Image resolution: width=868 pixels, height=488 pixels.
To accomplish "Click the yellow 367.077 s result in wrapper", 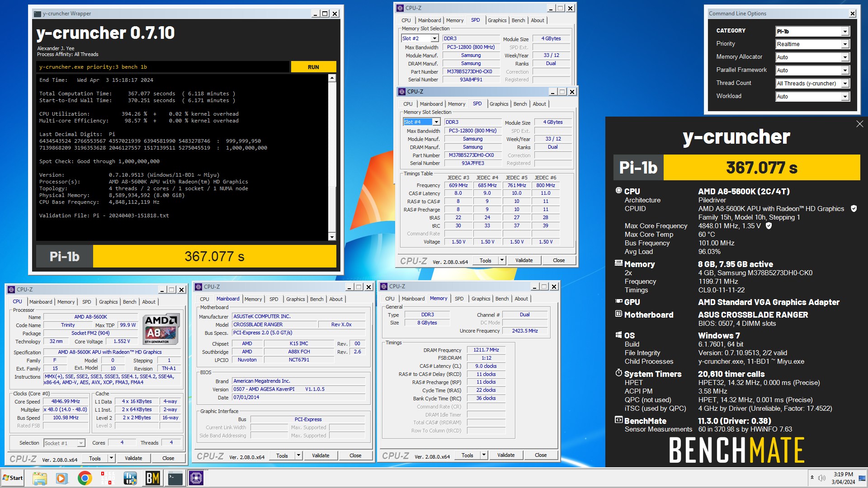I will pos(215,256).
